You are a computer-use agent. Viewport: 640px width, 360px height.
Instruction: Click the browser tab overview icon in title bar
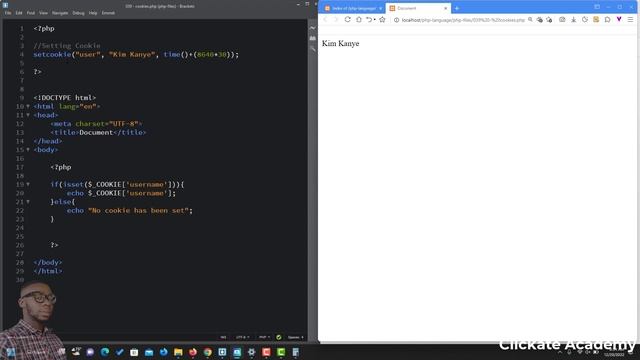click(x=597, y=7)
